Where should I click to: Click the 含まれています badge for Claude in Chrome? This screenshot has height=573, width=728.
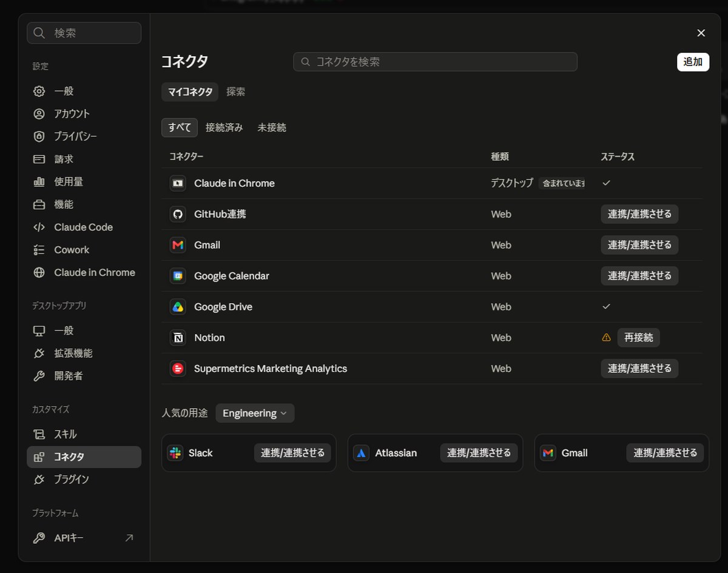tap(562, 183)
